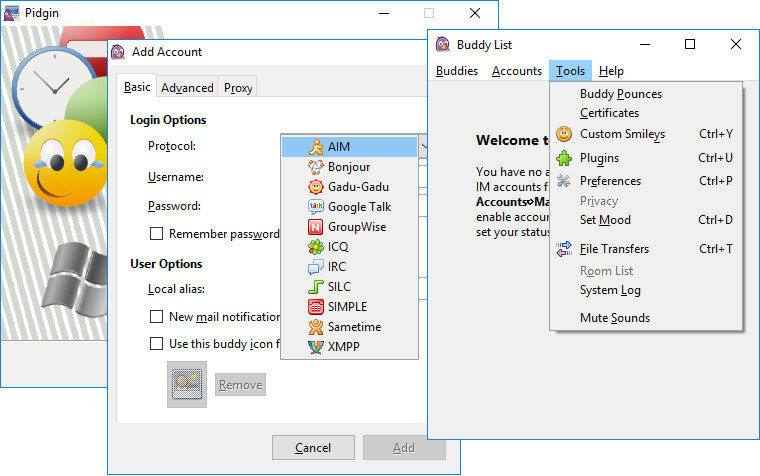Open the Accounts menu
Viewport: 760px width, 476px height.
click(517, 71)
